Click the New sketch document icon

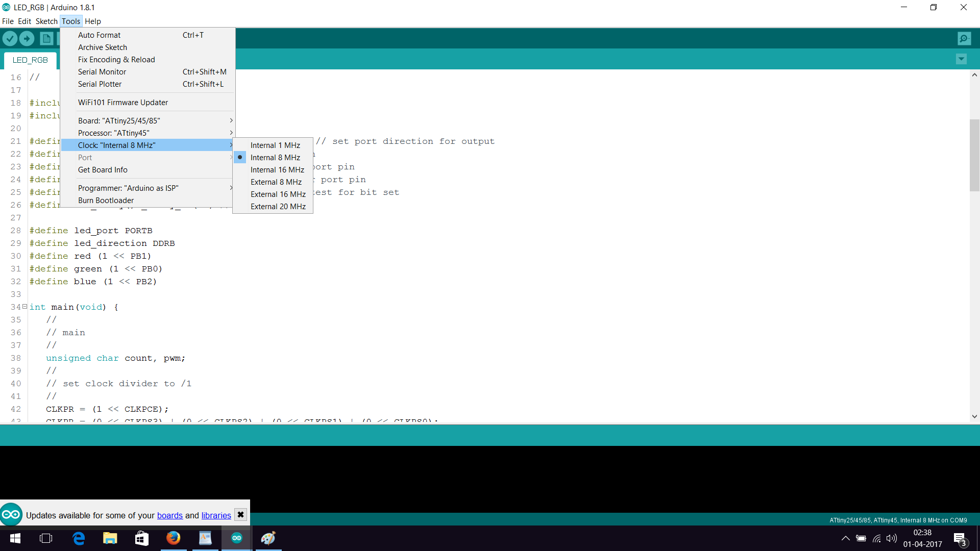coord(46,38)
